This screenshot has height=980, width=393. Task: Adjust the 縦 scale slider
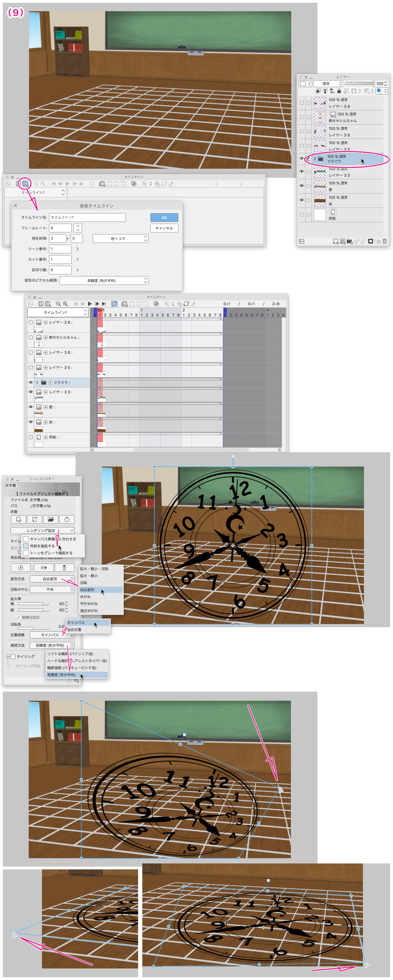tap(33, 610)
